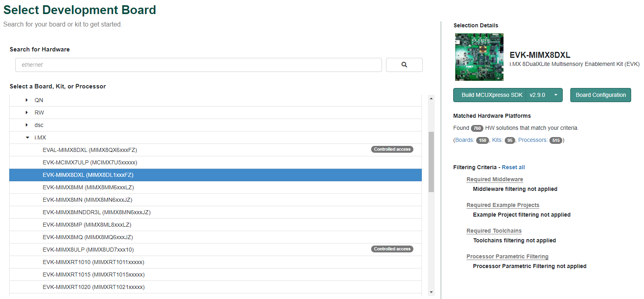Click the magnifying glass search button
The width and height of the screenshot is (644, 299).
[404, 65]
